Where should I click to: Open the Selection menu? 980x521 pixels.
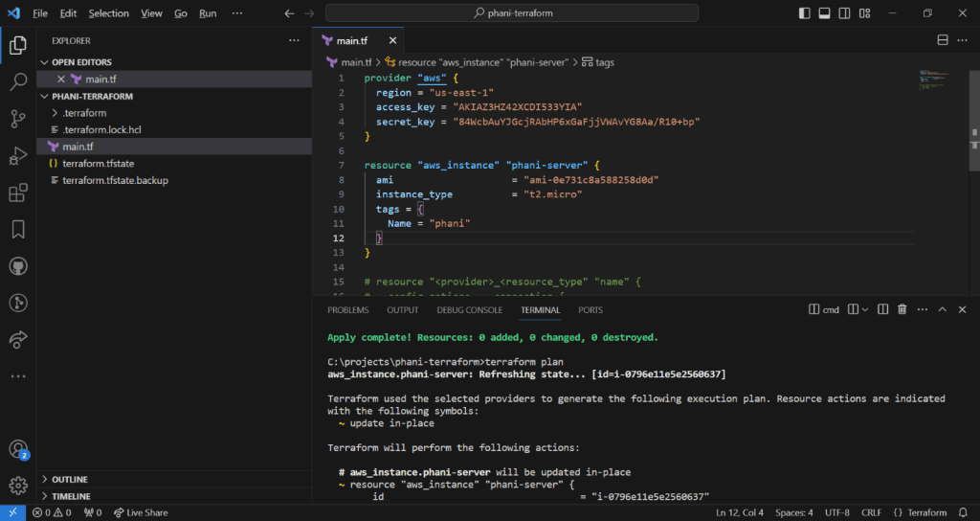108,13
